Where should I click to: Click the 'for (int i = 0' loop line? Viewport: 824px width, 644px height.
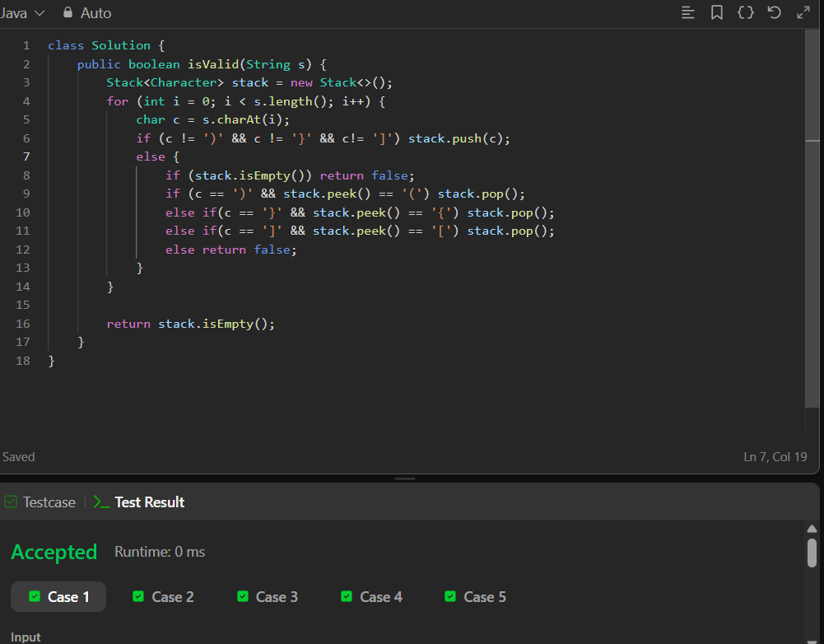pos(246,101)
